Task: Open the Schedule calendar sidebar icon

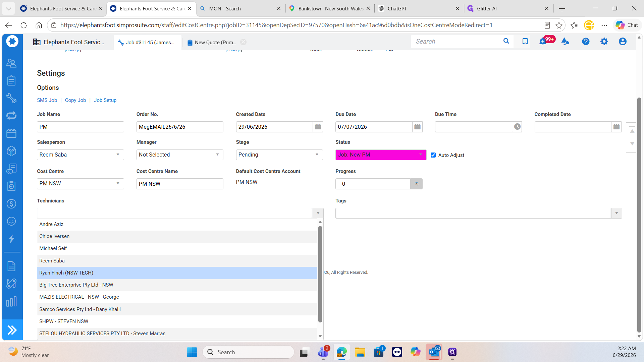Action: pos(11,133)
